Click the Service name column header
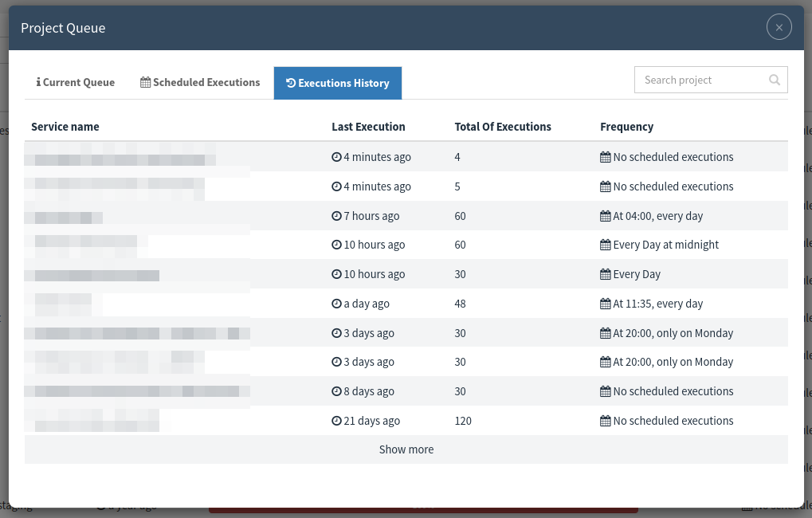The image size is (812, 518). pyautogui.click(x=65, y=127)
